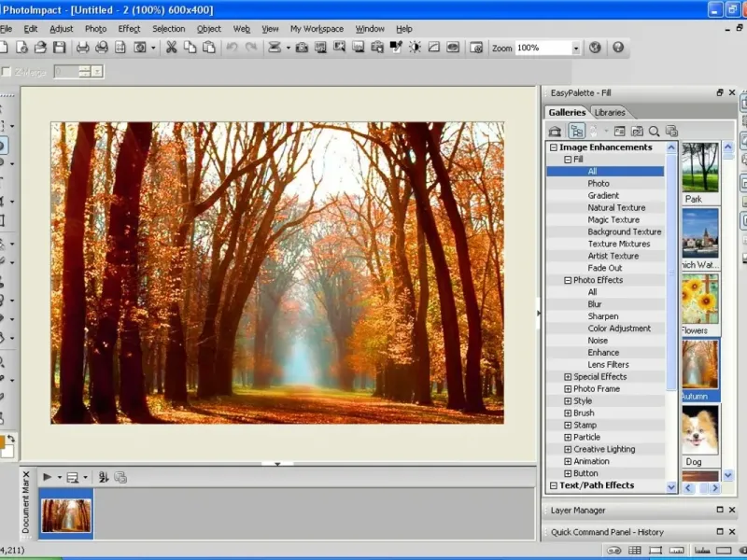The image size is (747, 560).
Task: Collapse the Fill tree node
Action: click(x=568, y=160)
